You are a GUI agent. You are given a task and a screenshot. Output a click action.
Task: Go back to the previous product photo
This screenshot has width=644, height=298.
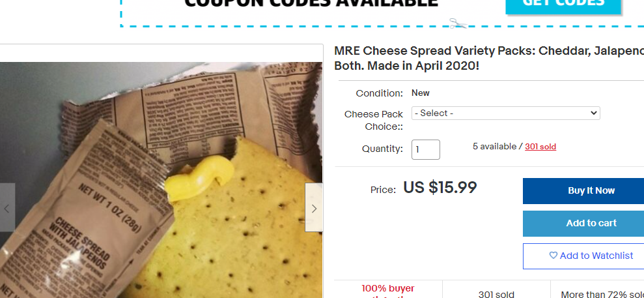(7, 207)
